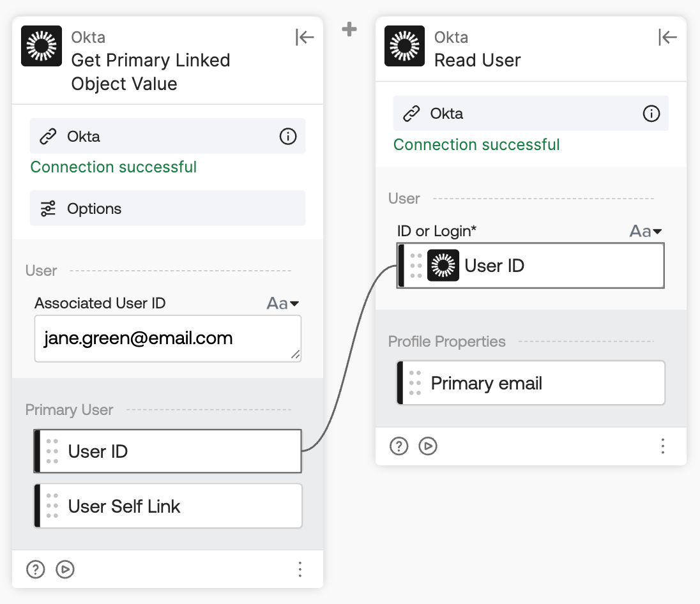This screenshot has height=604, width=700.
Task: Click the 'Associated User ID' label
Action: 100,303
